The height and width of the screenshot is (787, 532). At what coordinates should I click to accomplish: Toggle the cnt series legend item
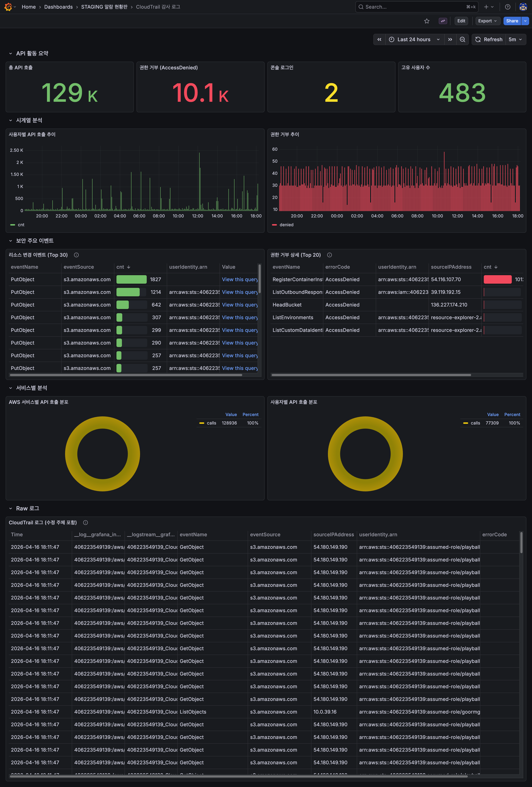tap(21, 225)
